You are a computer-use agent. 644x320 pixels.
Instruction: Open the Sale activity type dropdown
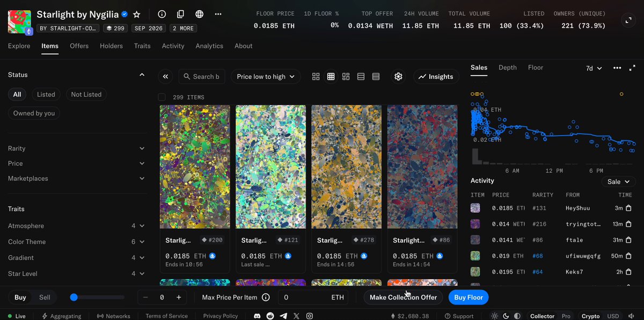(618, 182)
